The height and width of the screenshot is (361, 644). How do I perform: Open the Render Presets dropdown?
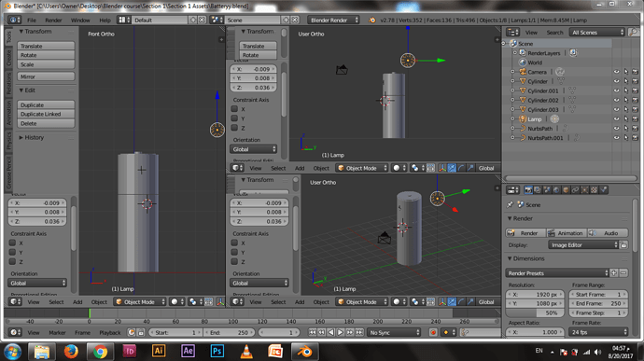click(x=557, y=273)
